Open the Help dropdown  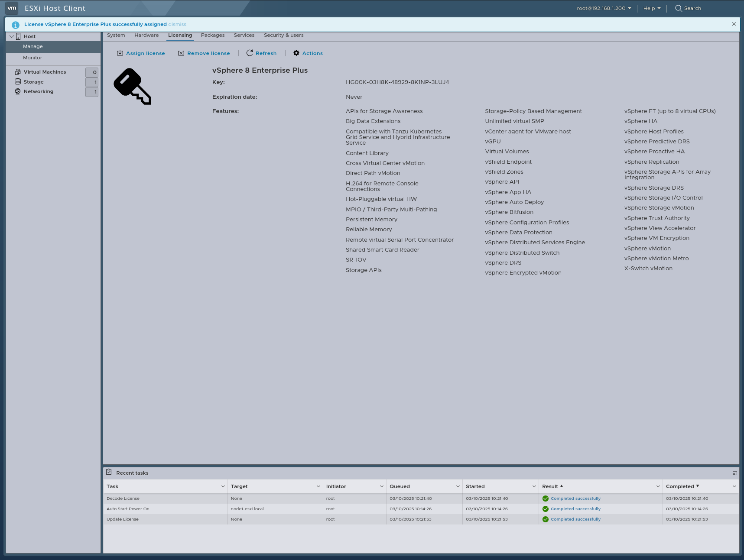(652, 8)
